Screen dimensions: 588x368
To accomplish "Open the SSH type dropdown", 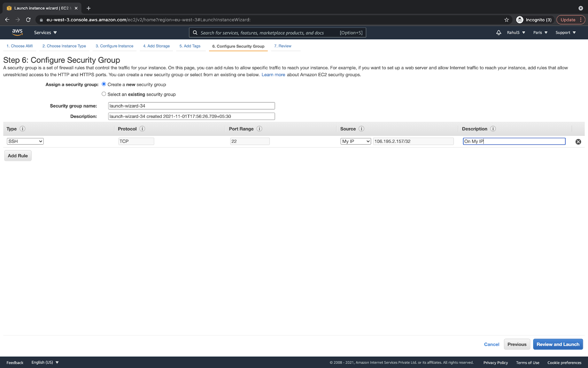I will (x=25, y=141).
